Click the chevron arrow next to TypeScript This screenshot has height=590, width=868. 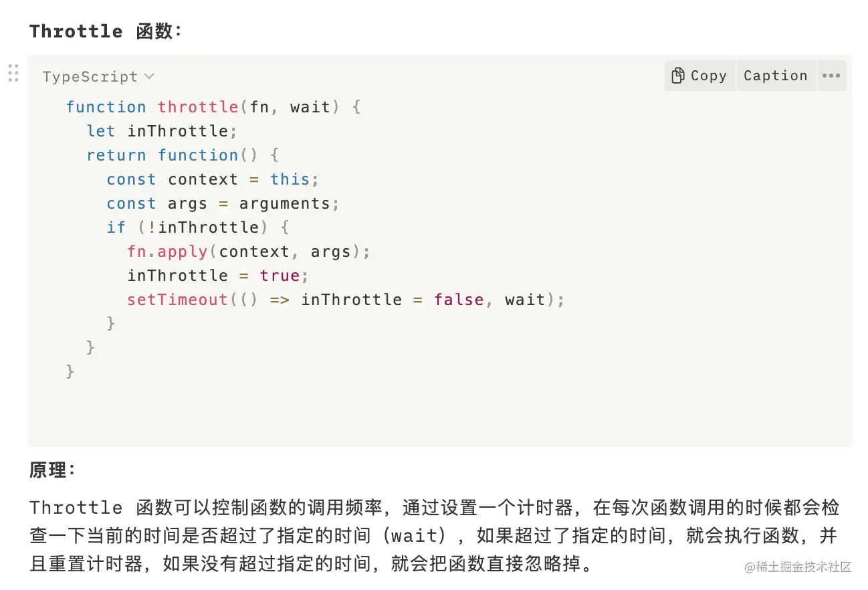(149, 76)
